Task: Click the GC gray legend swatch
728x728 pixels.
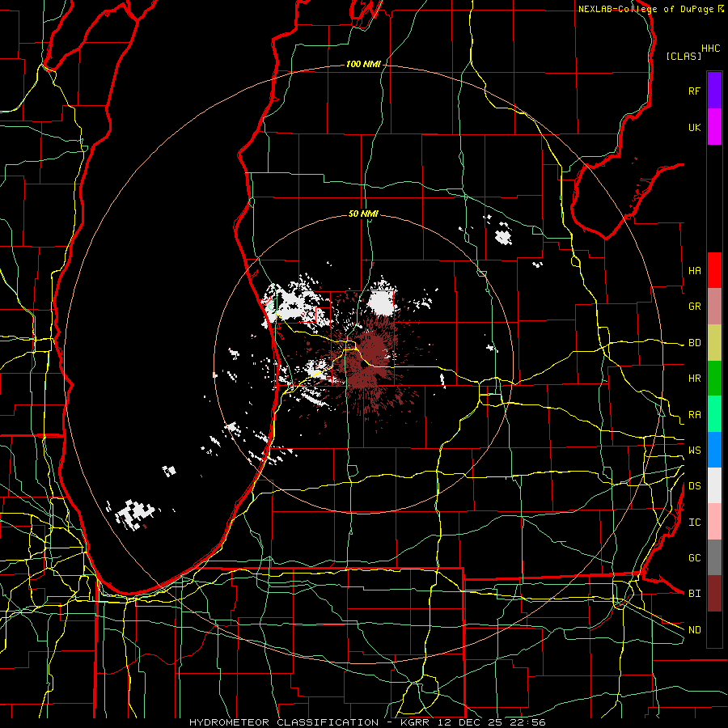Action: pyautogui.click(x=714, y=557)
